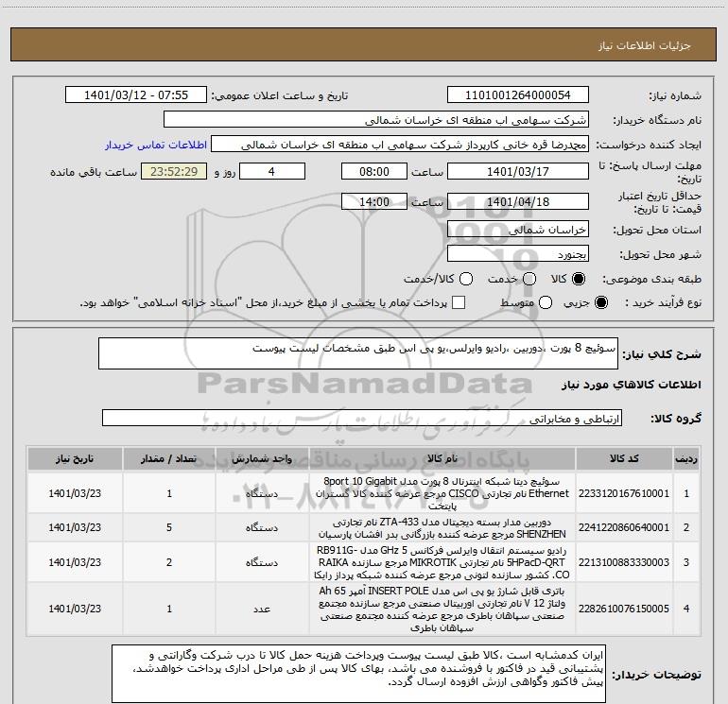Viewport: 728px width, 704px height.
Task: Click the ZTA-433 CCTV camera item name
Action: (x=442, y=527)
